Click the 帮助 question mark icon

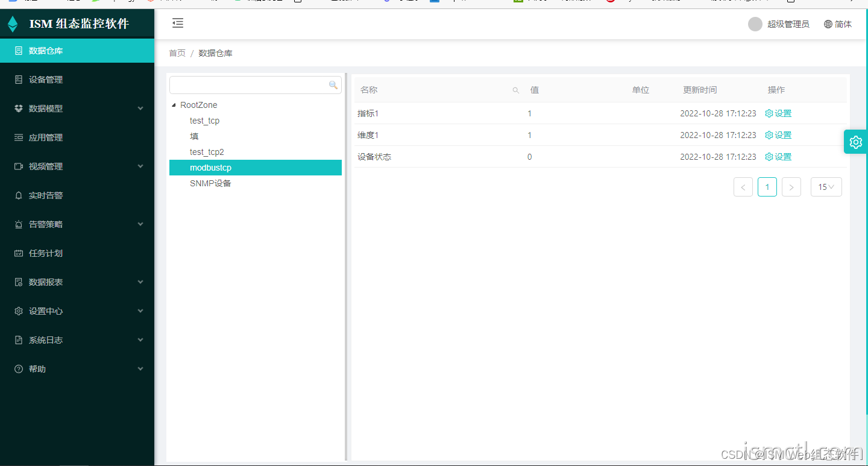pos(19,369)
